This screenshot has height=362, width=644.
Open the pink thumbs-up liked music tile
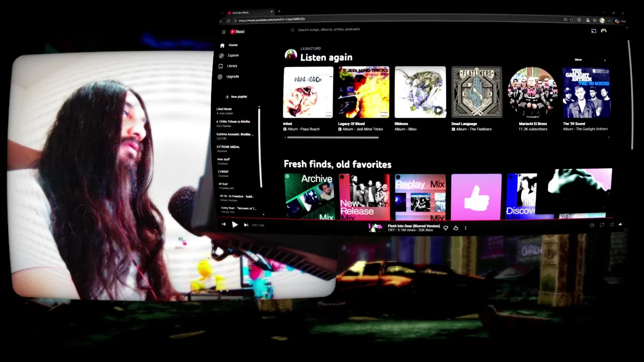pyautogui.click(x=476, y=197)
